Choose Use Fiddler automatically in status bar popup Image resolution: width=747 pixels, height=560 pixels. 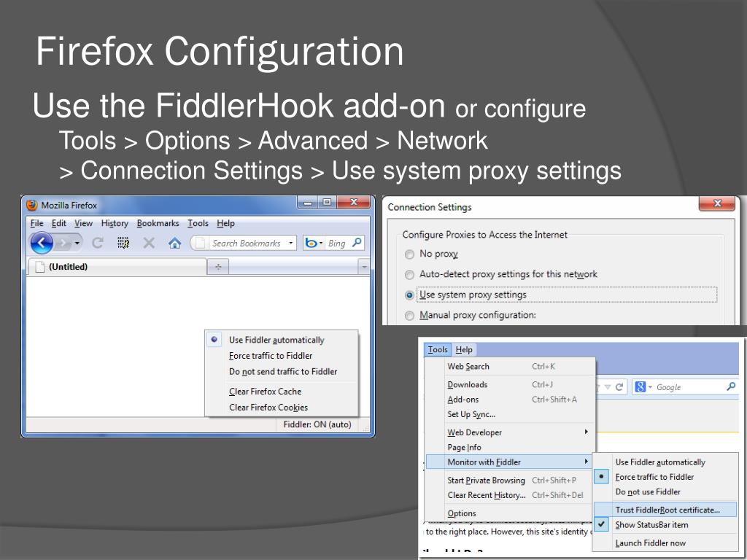coord(282,340)
